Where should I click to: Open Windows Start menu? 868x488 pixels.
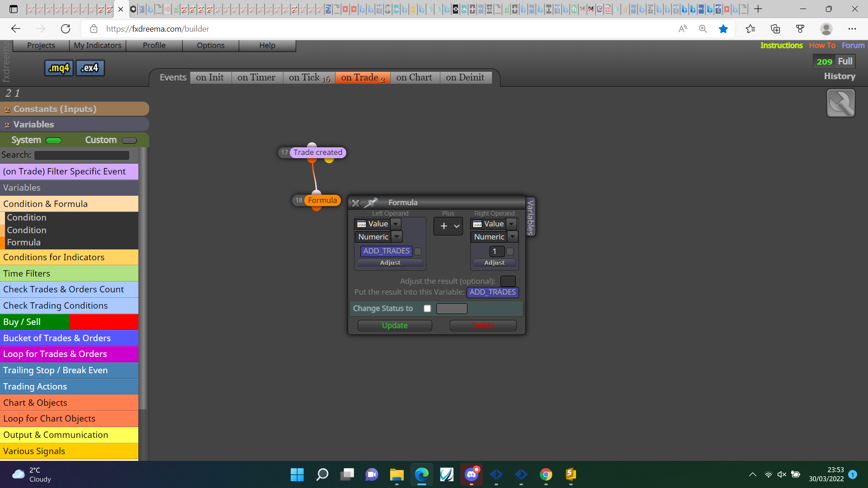click(297, 474)
